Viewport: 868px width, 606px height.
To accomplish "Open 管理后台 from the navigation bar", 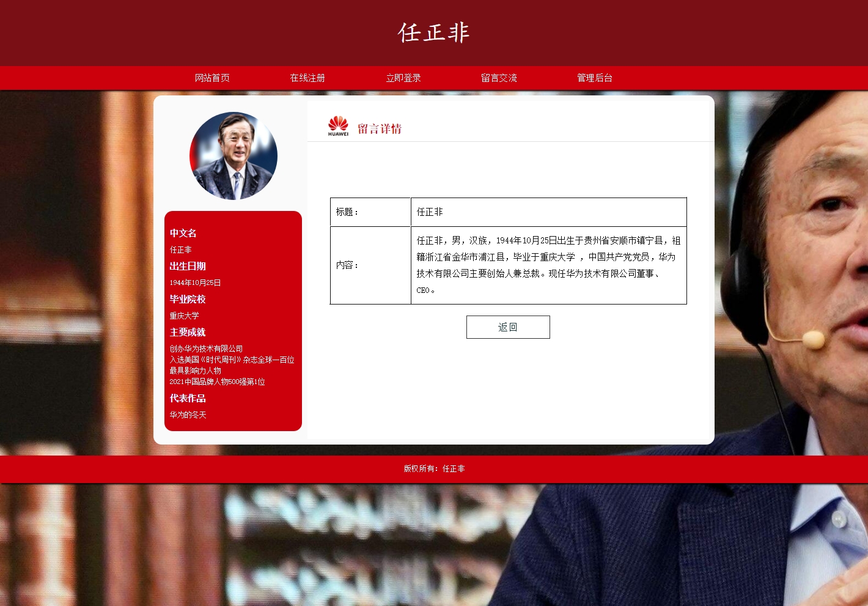I will 595,78.
